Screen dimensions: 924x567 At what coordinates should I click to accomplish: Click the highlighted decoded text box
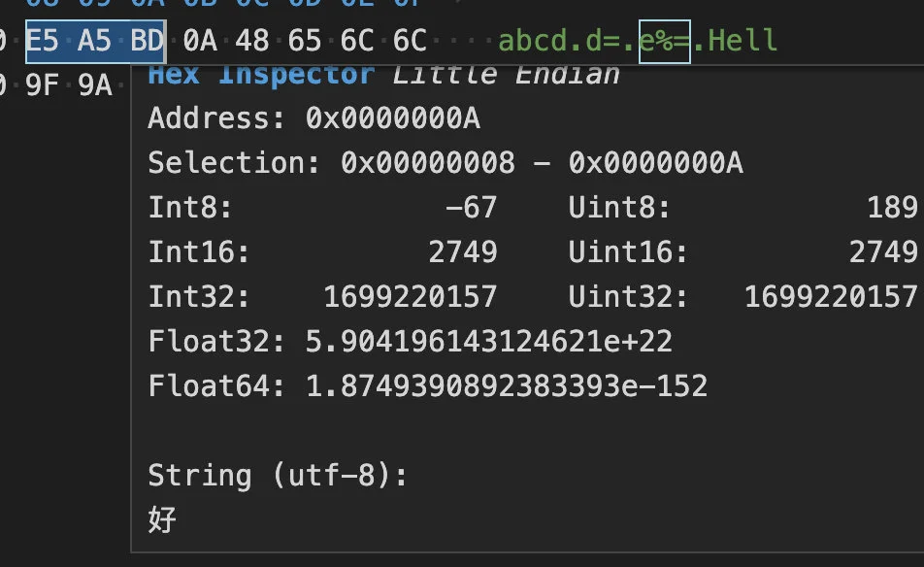point(665,41)
